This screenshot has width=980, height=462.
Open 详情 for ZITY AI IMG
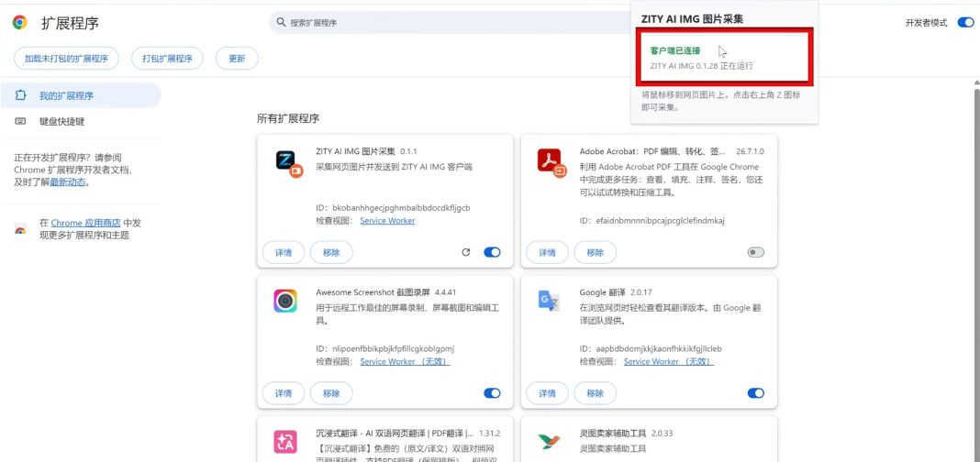click(284, 253)
